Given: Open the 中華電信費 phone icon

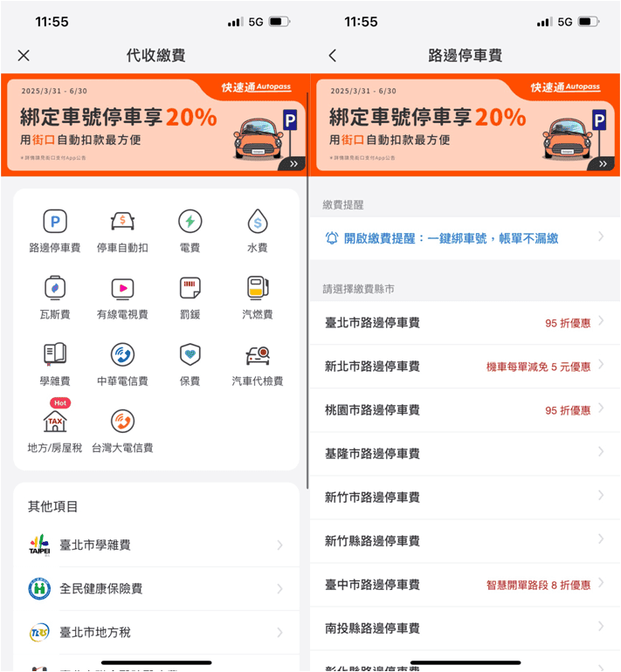Looking at the screenshot, I should point(122,354).
